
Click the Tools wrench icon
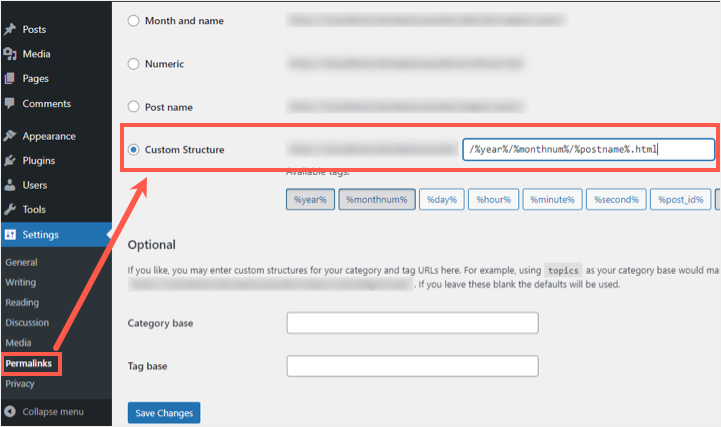pos(10,210)
